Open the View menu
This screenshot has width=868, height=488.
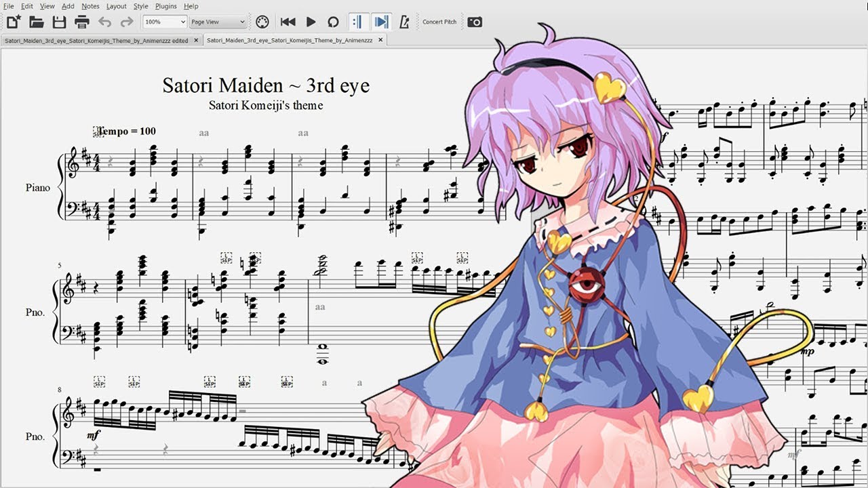click(47, 6)
